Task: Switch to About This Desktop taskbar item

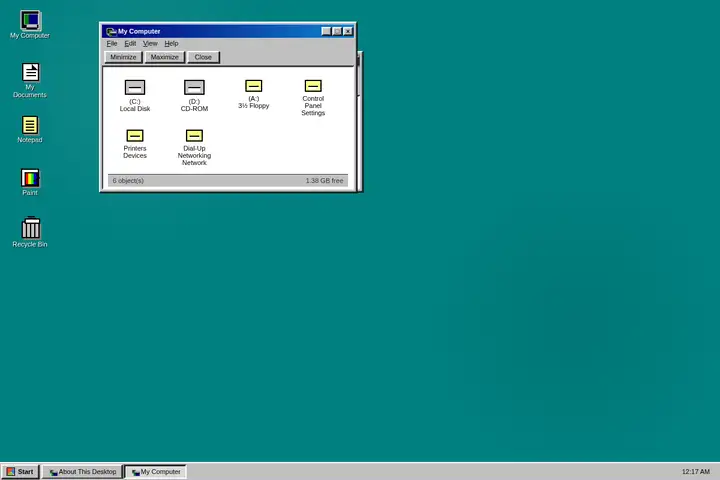Action: pos(83,472)
